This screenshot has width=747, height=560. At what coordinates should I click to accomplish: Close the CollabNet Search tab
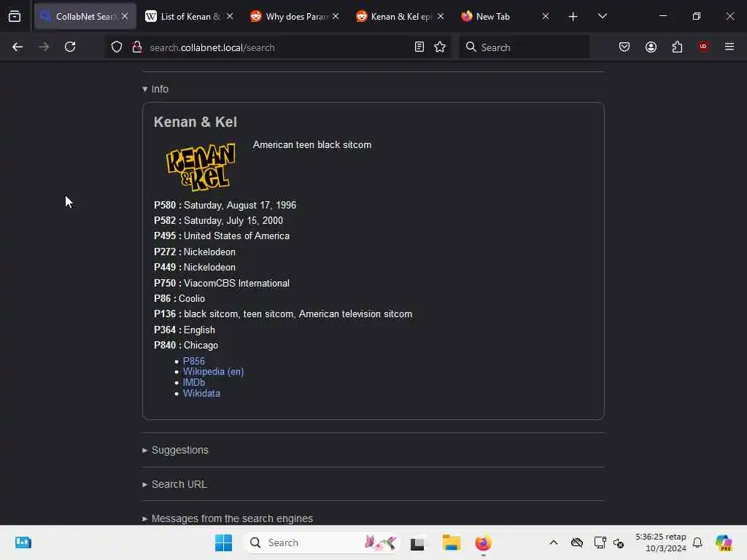coord(125,16)
